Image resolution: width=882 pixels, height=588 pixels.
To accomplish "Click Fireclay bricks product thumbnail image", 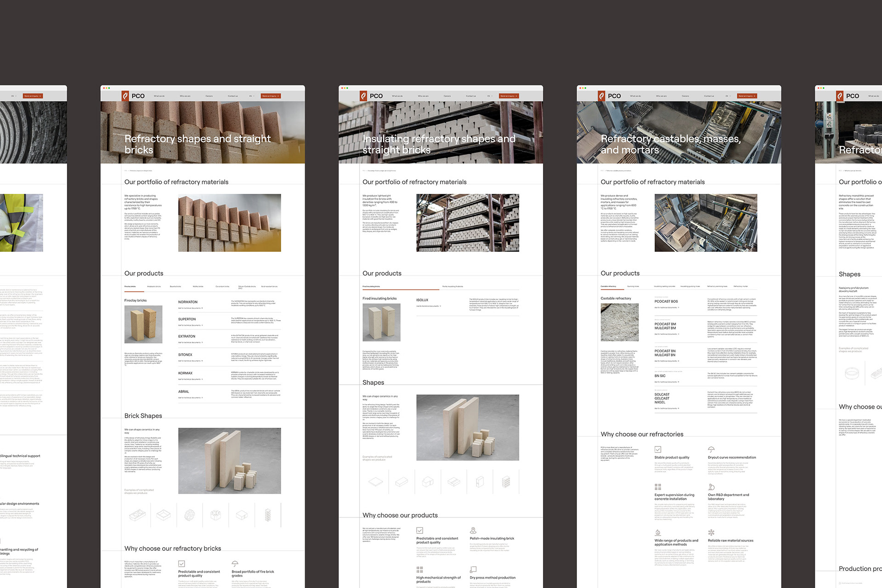I will click(143, 324).
